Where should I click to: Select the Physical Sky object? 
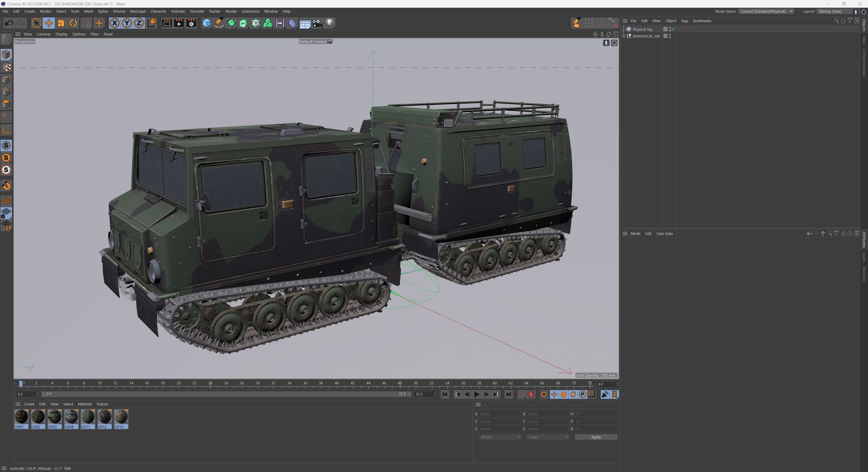[642, 29]
